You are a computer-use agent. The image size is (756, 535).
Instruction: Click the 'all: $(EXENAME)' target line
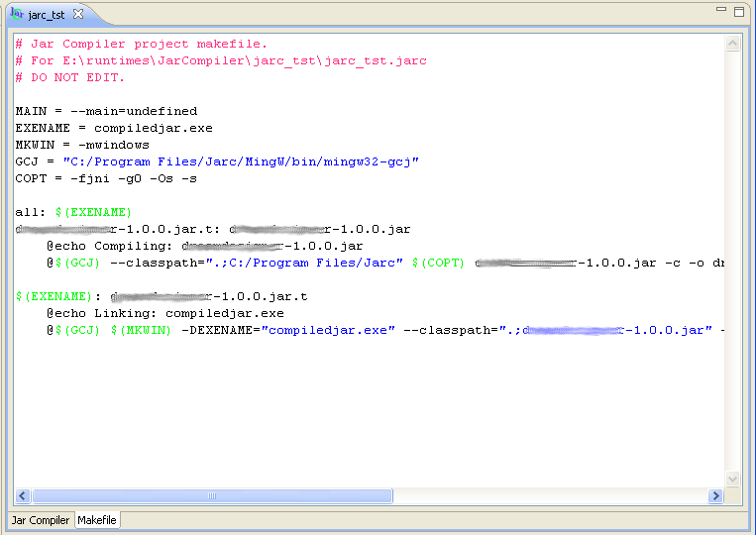[x=73, y=213]
